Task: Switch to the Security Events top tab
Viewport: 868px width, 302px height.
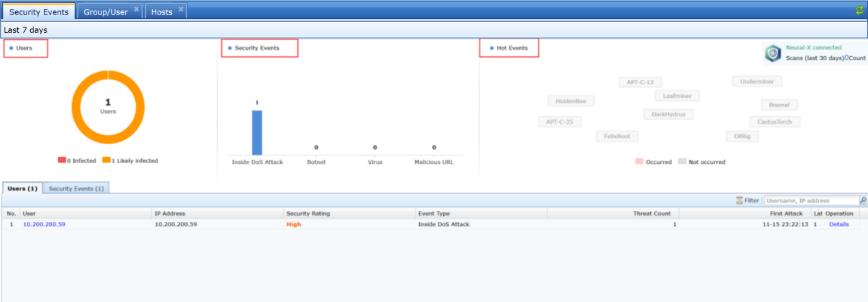Action: click(x=38, y=12)
